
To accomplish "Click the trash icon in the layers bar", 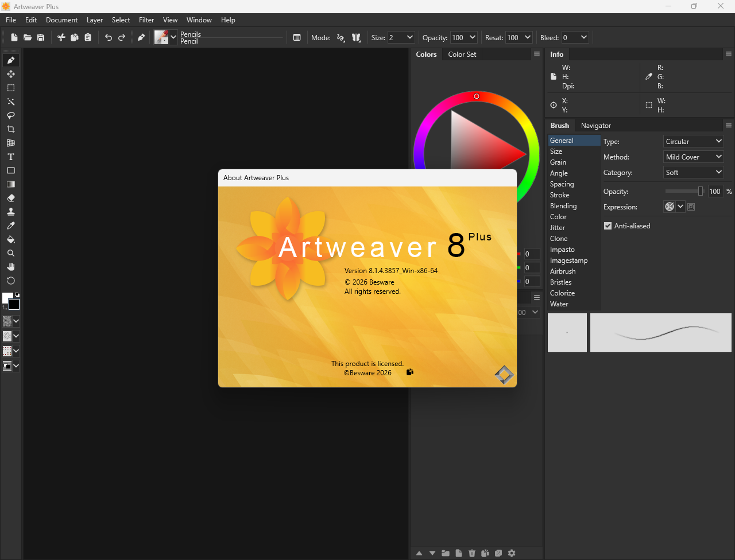I will 472,553.
